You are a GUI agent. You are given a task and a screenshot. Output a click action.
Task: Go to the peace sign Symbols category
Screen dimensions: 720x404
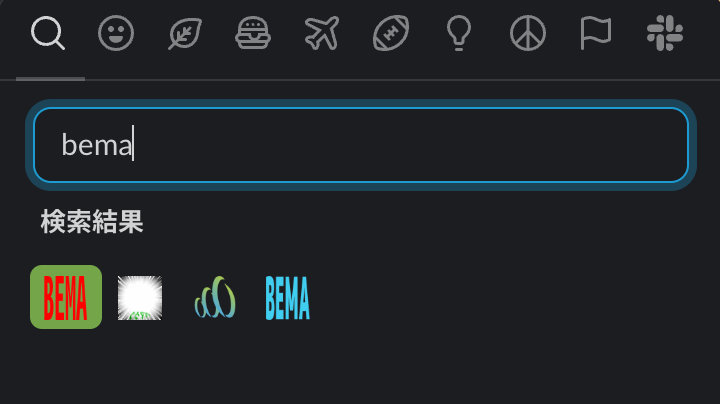click(528, 33)
